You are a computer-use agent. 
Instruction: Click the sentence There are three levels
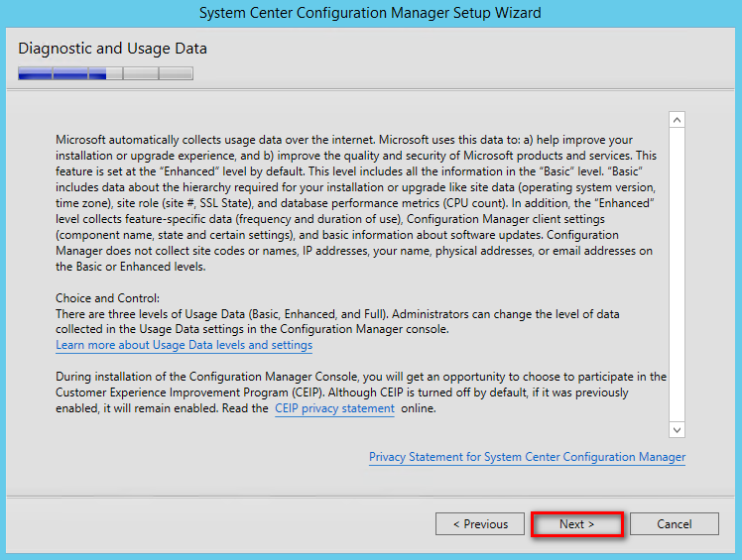point(337,321)
